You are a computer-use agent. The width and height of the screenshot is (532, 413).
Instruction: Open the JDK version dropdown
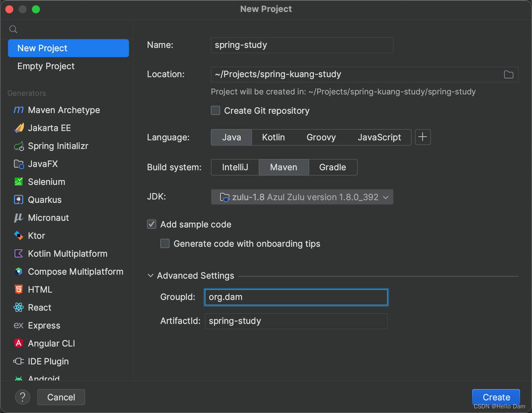point(302,197)
